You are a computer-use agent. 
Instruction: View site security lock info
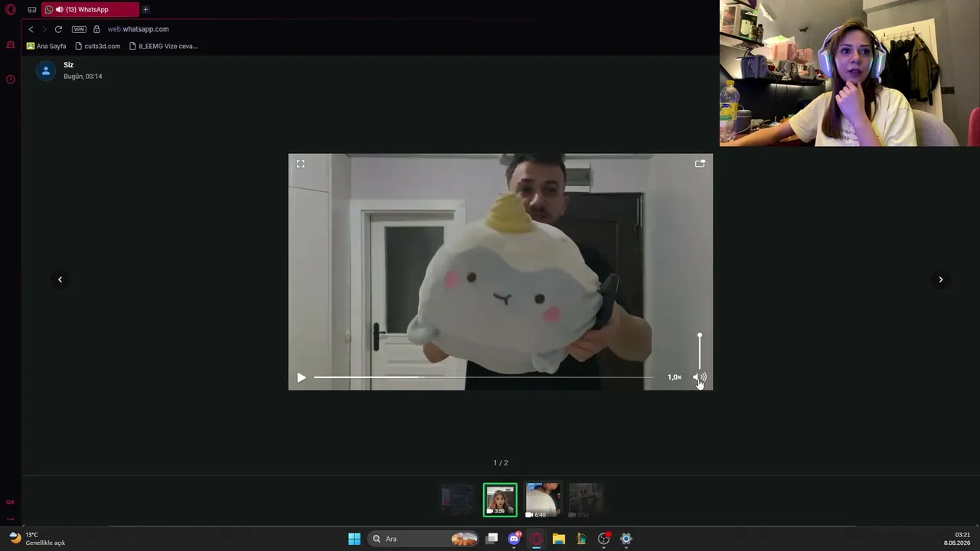pos(96,29)
